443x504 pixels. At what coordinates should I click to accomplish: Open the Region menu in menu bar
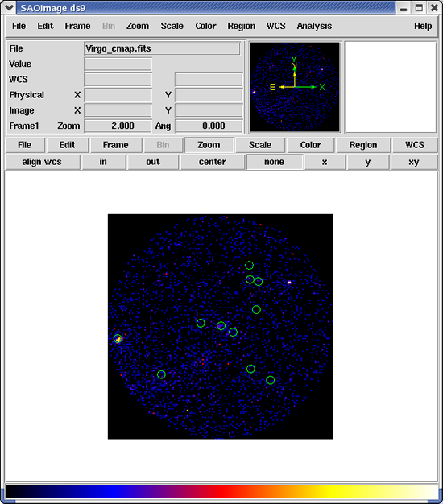tap(242, 26)
